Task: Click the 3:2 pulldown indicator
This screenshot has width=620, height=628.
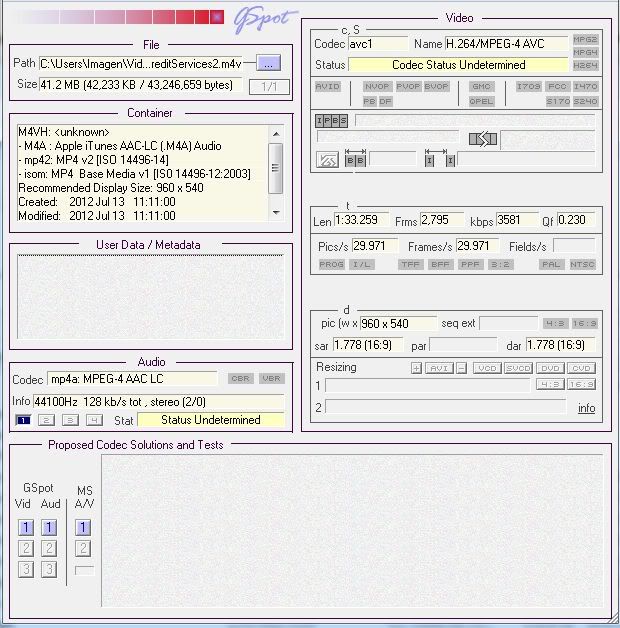Action: [501, 264]
